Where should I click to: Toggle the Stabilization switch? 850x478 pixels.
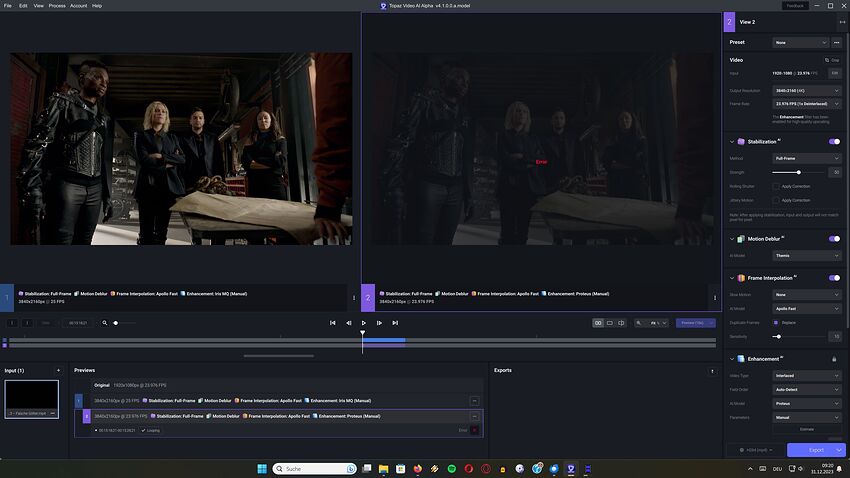tap(834, 141)
